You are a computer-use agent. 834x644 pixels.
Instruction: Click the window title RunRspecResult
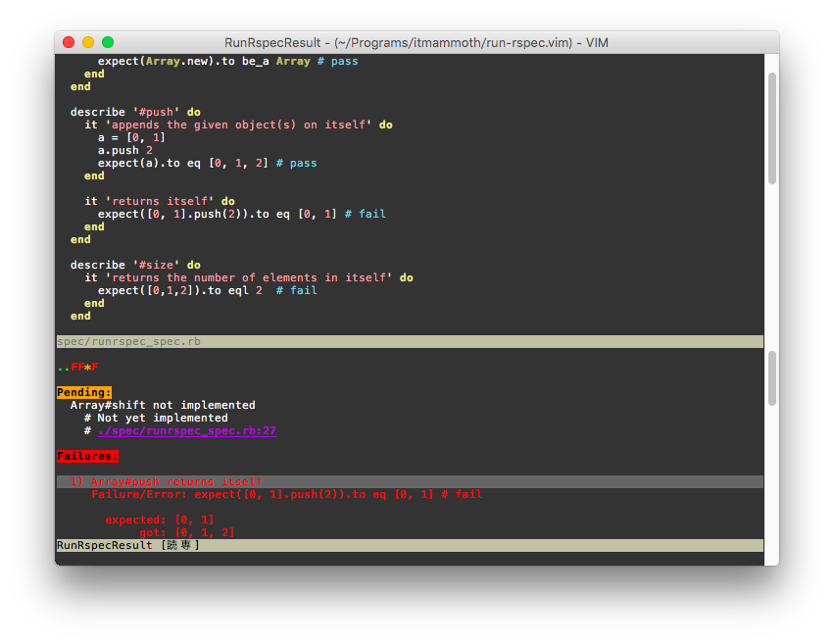click(x=416, y=42)
